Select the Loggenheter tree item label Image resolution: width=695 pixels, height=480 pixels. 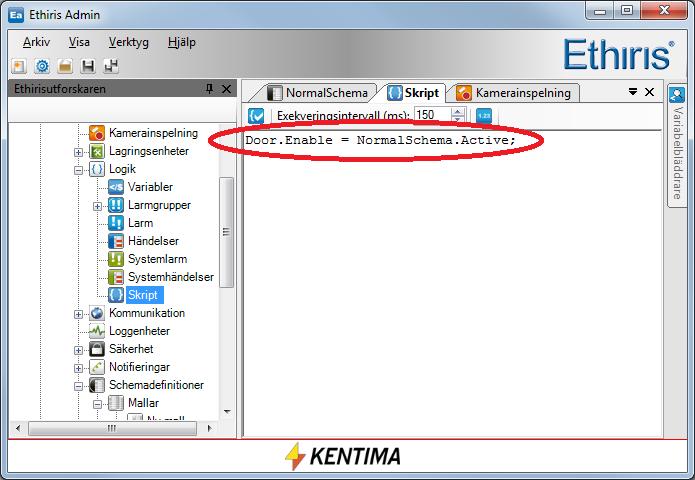[139, 331]
